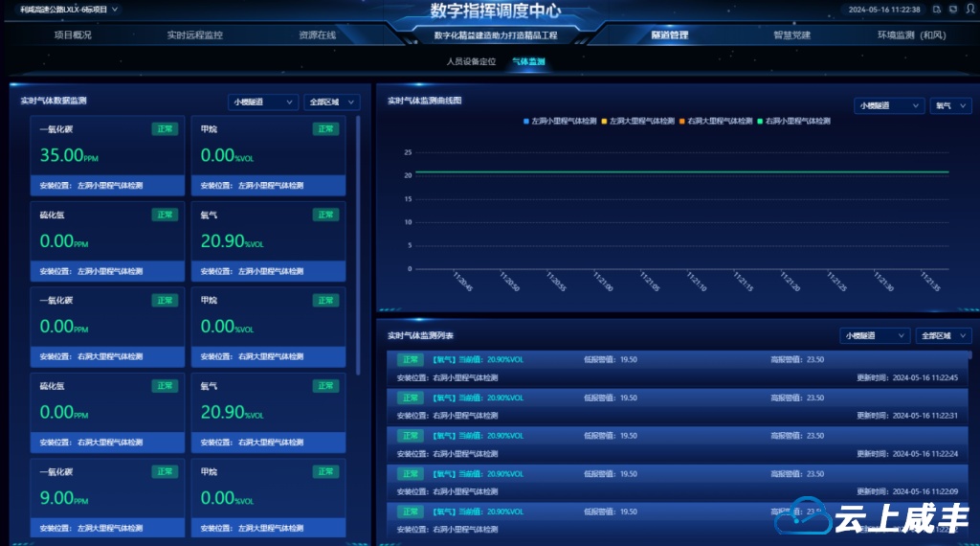
Task: Click the document export icon in header
Action: tap(938, 10)
